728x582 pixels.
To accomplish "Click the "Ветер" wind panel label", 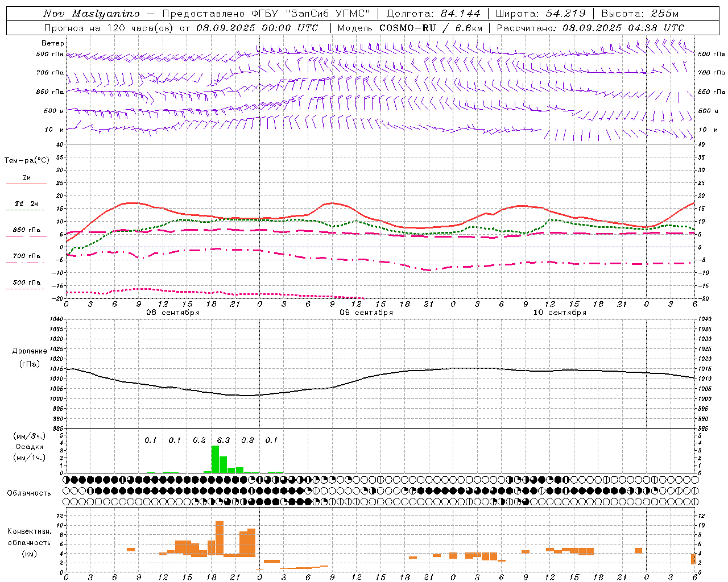I will pos(53,43).
